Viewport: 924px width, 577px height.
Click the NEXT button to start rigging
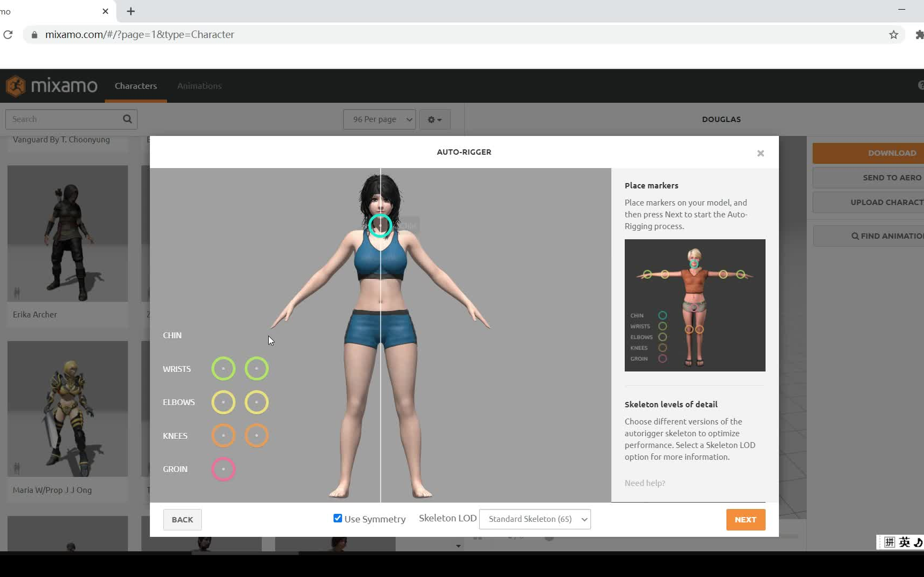(745, 519)
